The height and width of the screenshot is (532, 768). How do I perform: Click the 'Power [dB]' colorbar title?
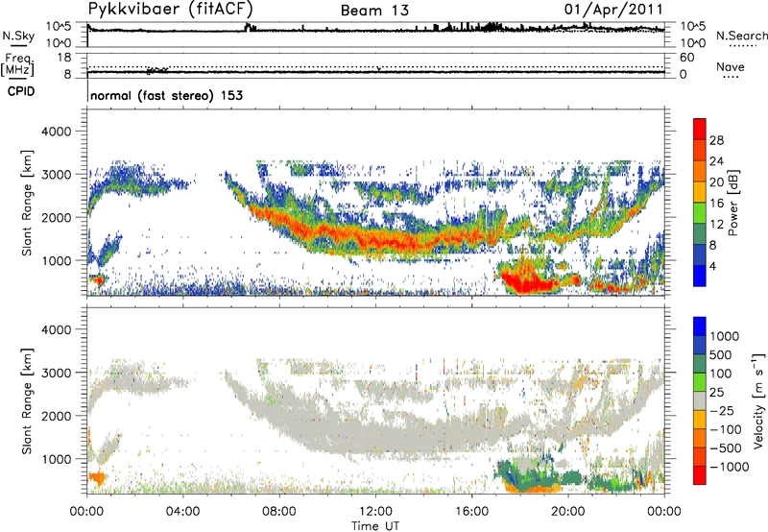(x=732, y=203)
